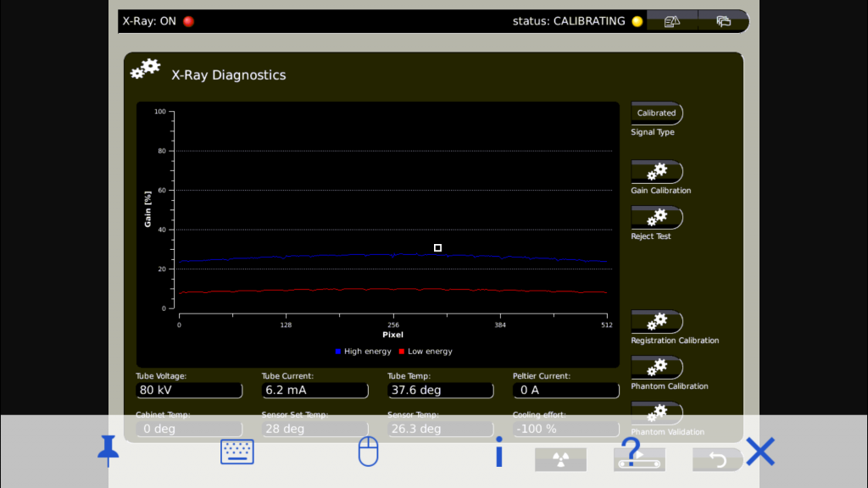Screen dimensions: 868x488
Task: Start Gain Calibration
Action: pyautogui.click(x=657, y=172)
